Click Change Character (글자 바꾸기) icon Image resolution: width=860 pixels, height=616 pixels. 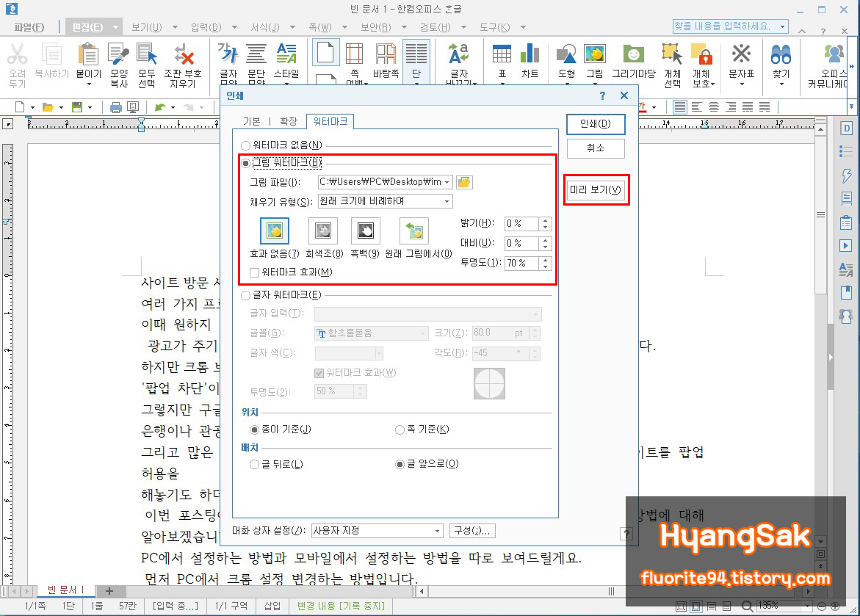point(458,55)
